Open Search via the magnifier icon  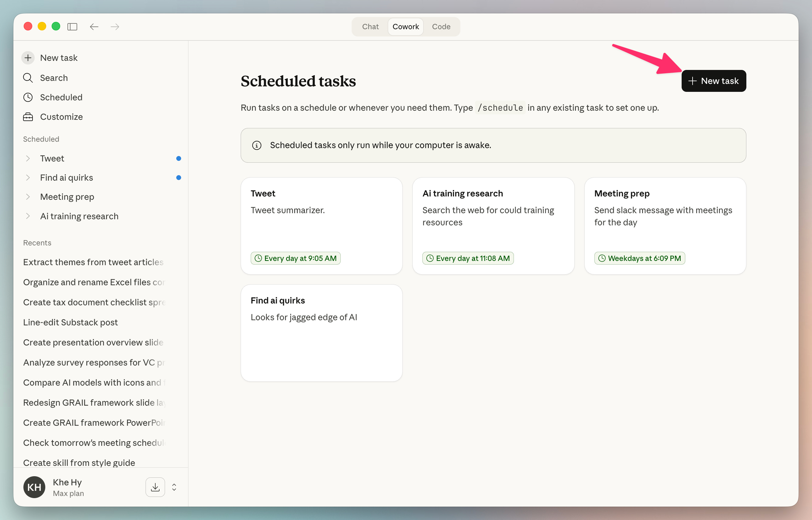click(x=28, y=78)
